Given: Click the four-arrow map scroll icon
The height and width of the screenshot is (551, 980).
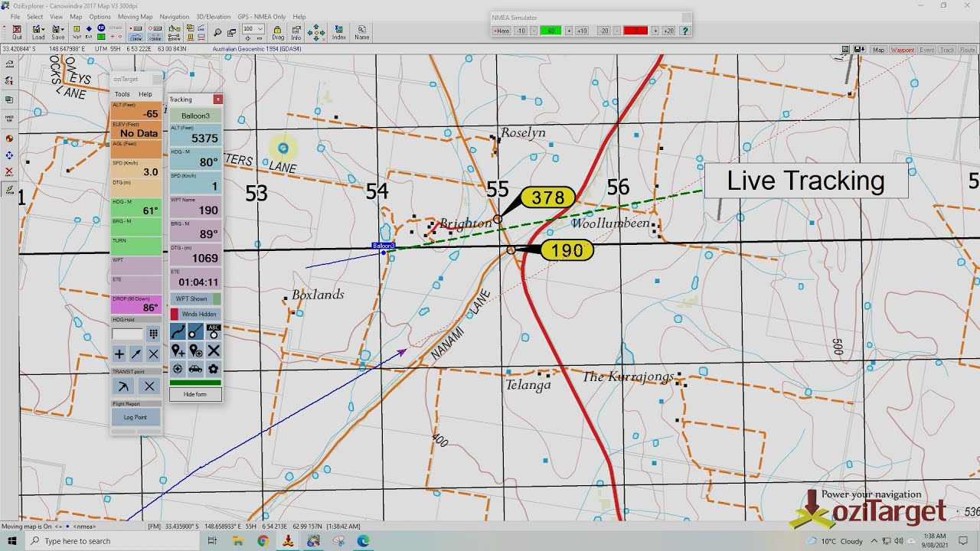Looking at the screenshot, I should click(x=315, y=32).
